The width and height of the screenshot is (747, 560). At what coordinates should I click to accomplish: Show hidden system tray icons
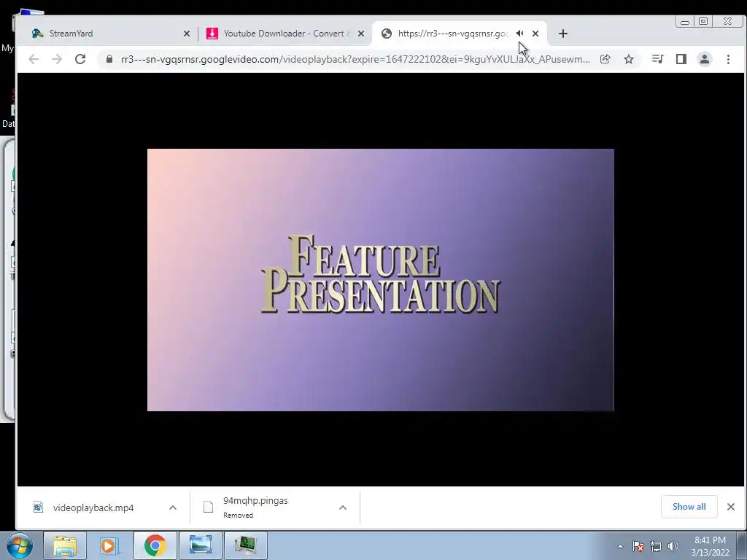coord(620,546)
